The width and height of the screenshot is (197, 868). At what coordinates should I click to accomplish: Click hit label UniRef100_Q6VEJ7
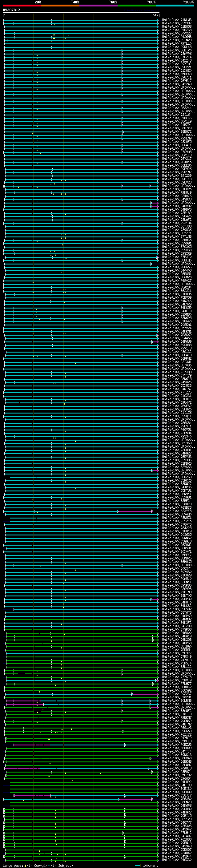pyautogui.click(x=177, y=81)
